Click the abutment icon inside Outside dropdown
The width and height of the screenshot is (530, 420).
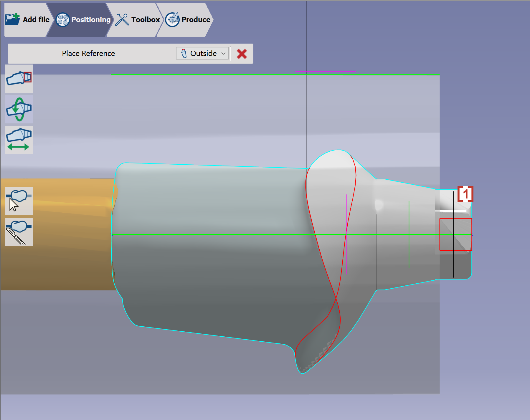(184, 53)
